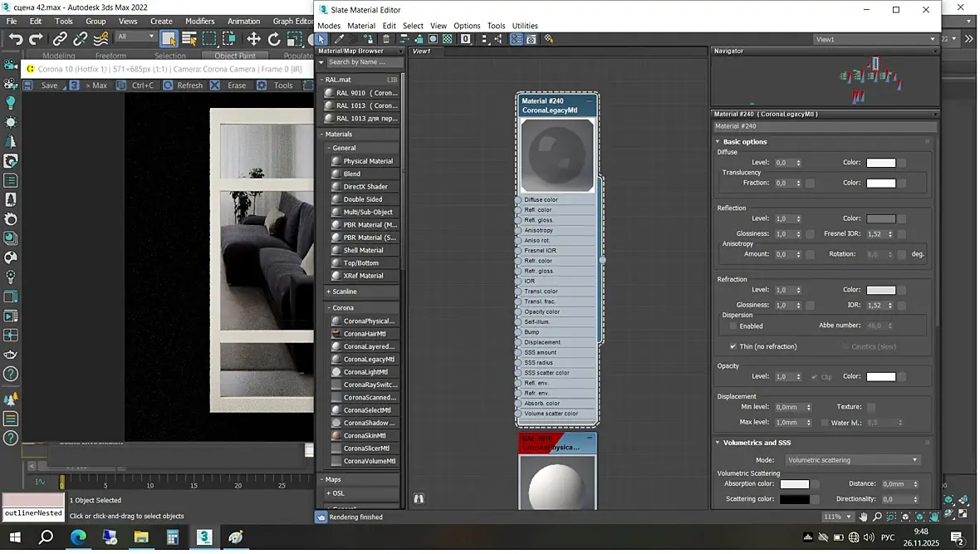Click the Ctrl+C copy button in frame buffer
This screenshot has width=980, height=554.
pos(135,85)
